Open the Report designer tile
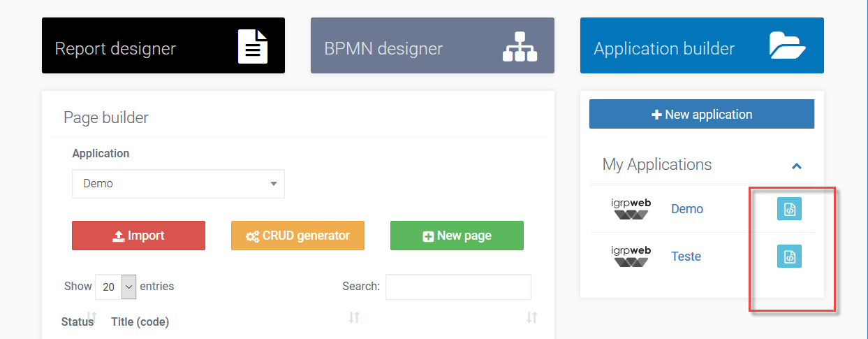Image resolution: width=868 pixels, height=339 pixels. (x=163, y=45)
